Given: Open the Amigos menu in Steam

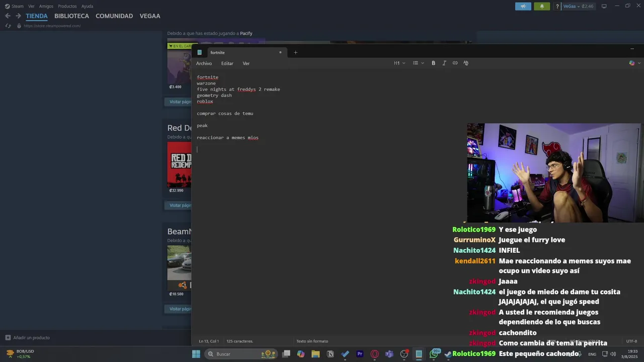Looking at the screenshot, I should point(46,6).
